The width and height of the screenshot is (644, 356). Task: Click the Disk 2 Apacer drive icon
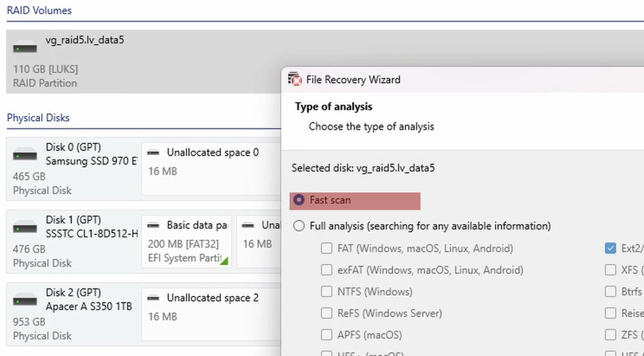(25, 300)
